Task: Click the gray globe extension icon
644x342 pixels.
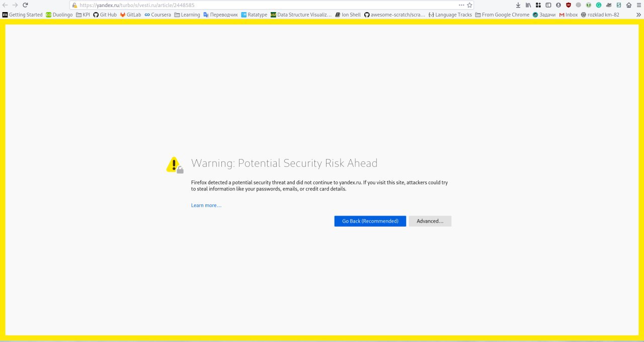Action: (579, 5)
